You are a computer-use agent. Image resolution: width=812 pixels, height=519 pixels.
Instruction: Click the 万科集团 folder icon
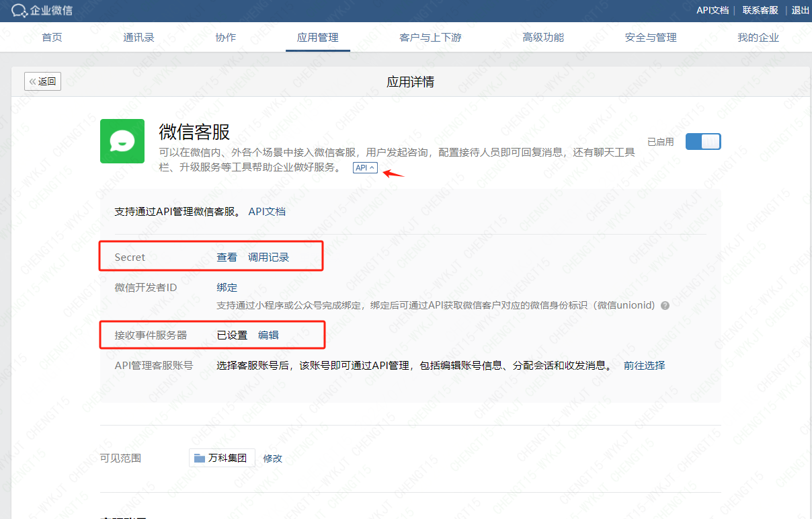pos(199,458)
